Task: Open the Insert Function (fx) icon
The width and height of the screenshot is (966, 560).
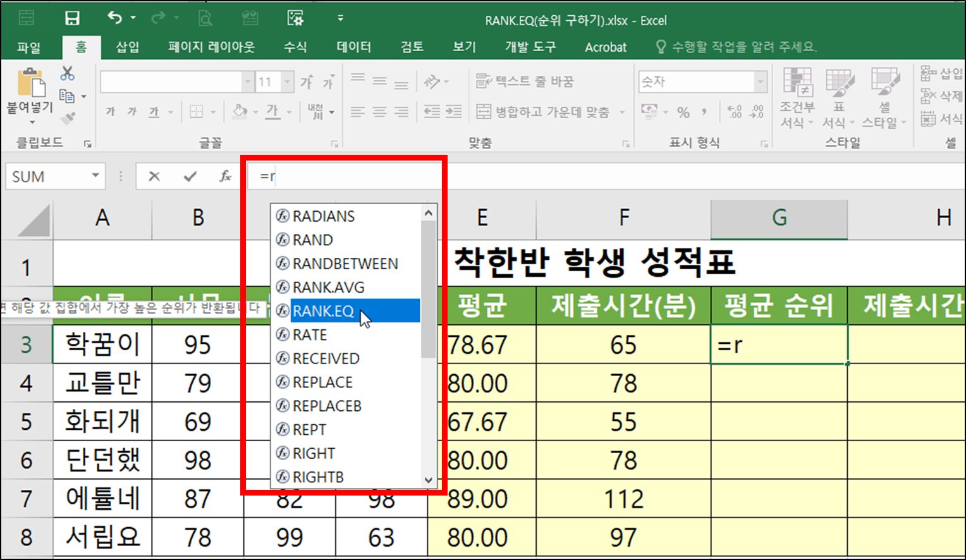Action: pos(226,176)
